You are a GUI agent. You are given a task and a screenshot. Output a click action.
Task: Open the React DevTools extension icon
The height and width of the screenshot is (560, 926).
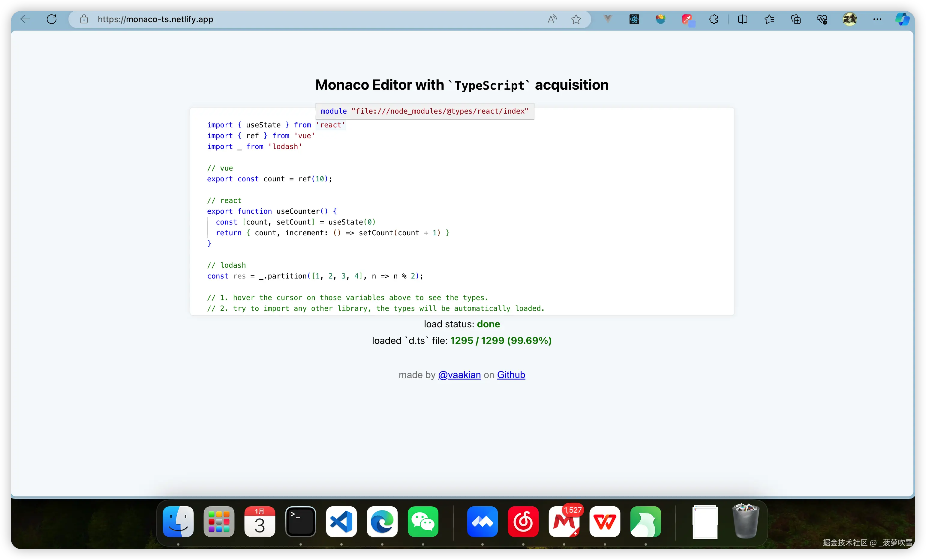634,19
